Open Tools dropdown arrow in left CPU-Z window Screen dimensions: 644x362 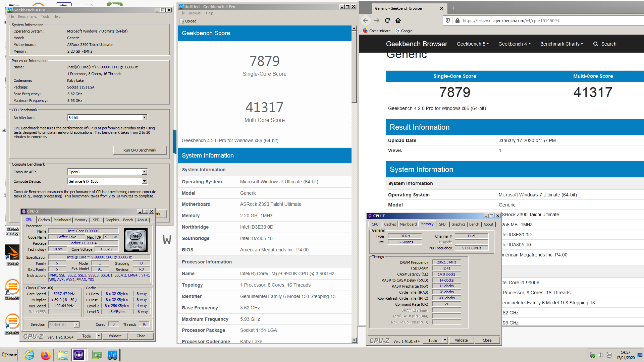[99, 336]
